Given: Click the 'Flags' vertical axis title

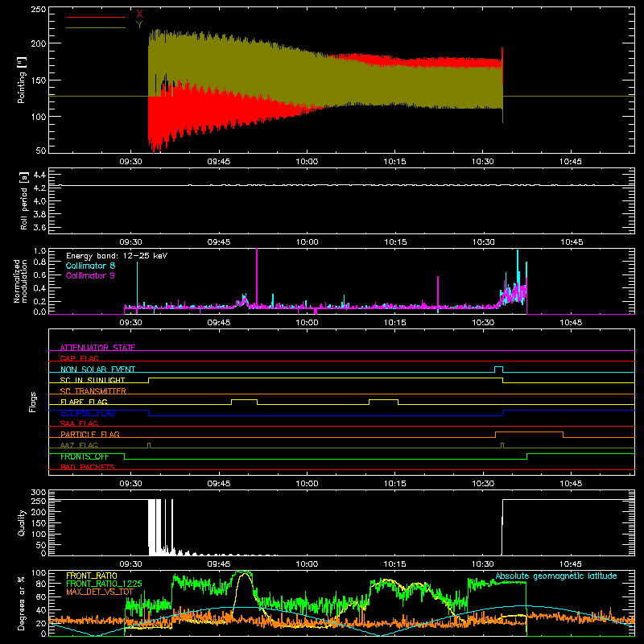Looking at the screenshot, I should coord(33,402).
